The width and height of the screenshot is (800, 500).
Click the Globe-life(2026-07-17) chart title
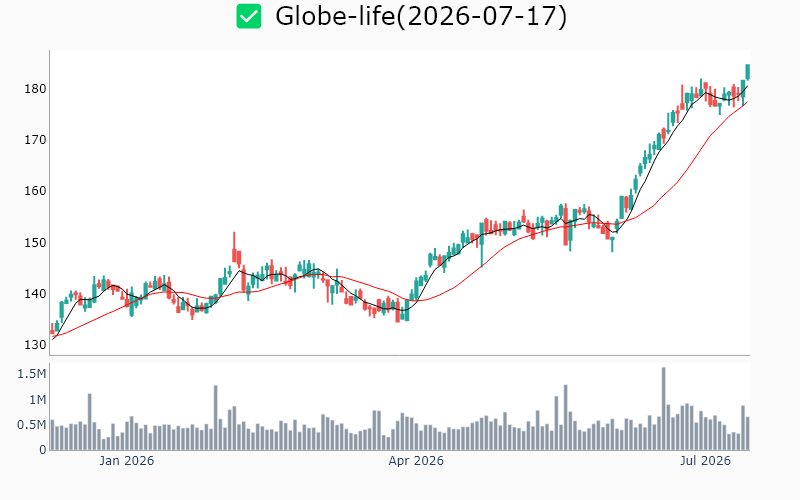(421, 16)
